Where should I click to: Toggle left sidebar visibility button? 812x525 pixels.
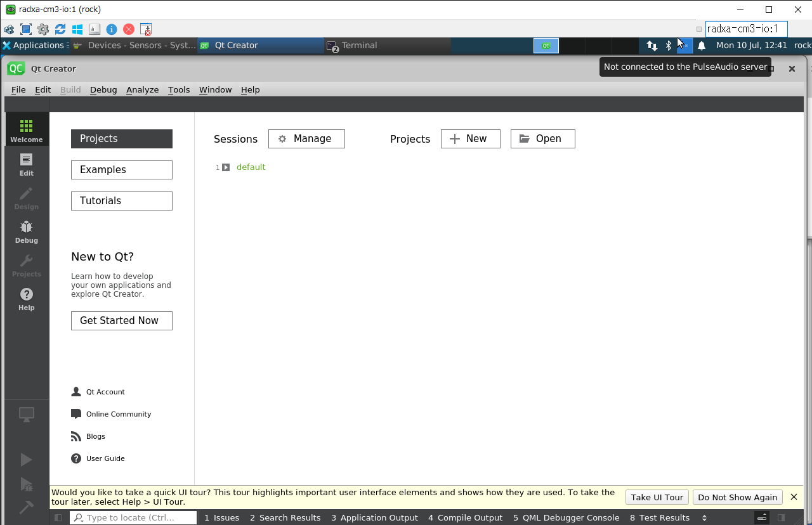point(58,517)
